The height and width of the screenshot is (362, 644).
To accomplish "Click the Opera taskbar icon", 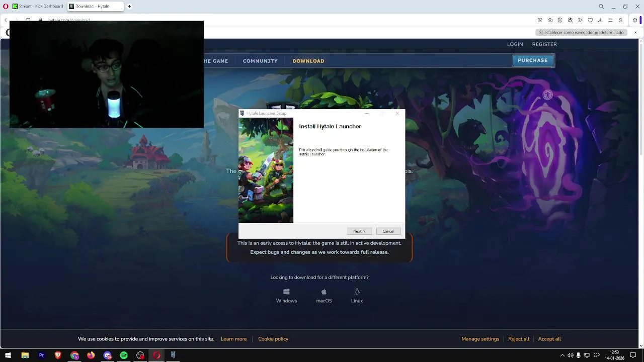I will (x=156, y=355).
